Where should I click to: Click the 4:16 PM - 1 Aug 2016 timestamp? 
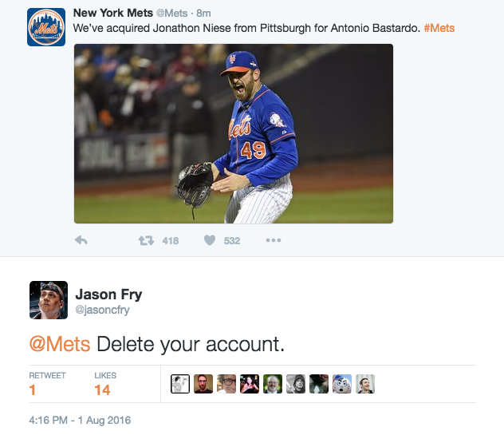pos(80,420)
